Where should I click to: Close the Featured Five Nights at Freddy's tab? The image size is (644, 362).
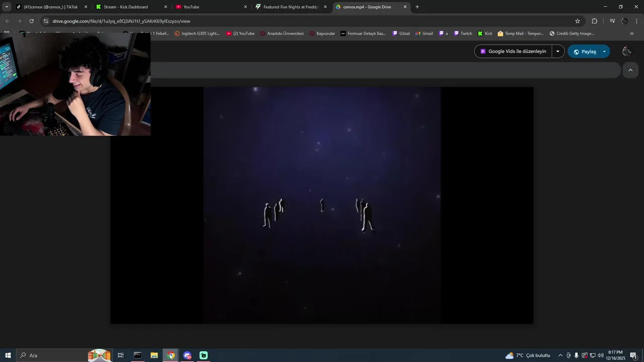pyautogui.click(x=325, y=7)
